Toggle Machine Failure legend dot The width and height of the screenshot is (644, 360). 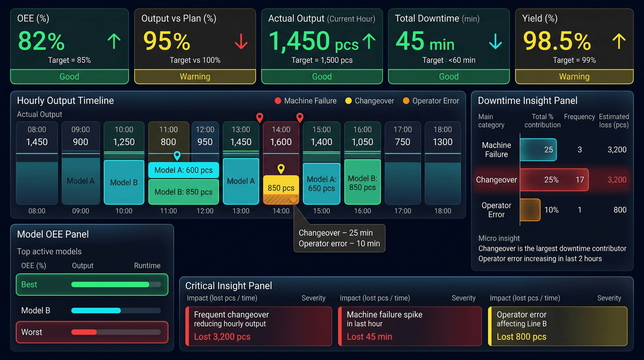[278, 101]
